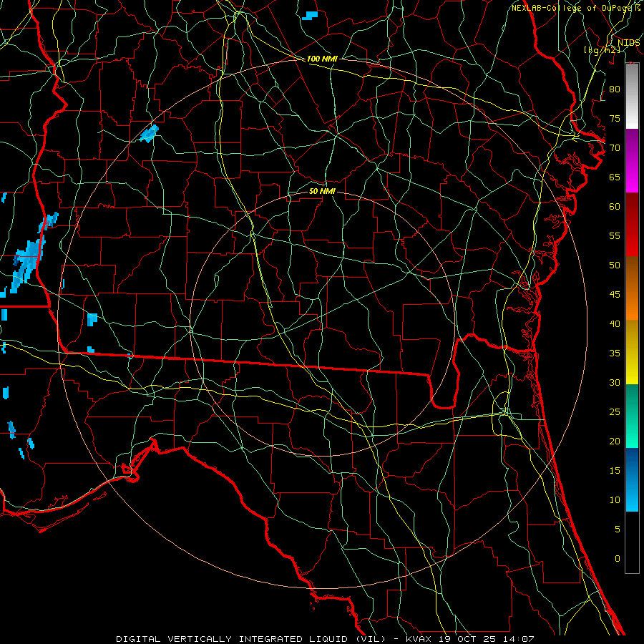The width and height of the screenshot is (644, 644).
Task: Click the NIDS label
Action: click(x=628, y=43)
